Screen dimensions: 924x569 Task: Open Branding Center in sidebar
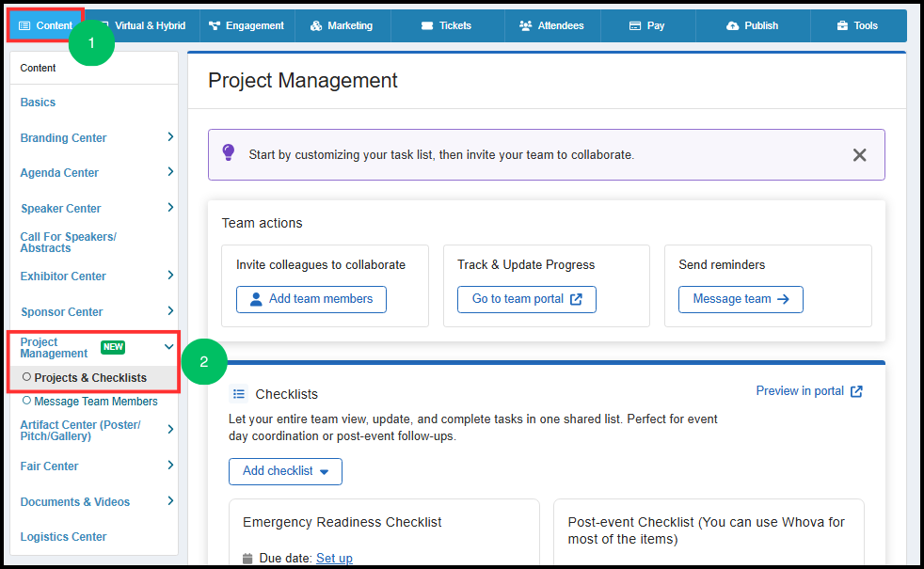tap(63, 138)
